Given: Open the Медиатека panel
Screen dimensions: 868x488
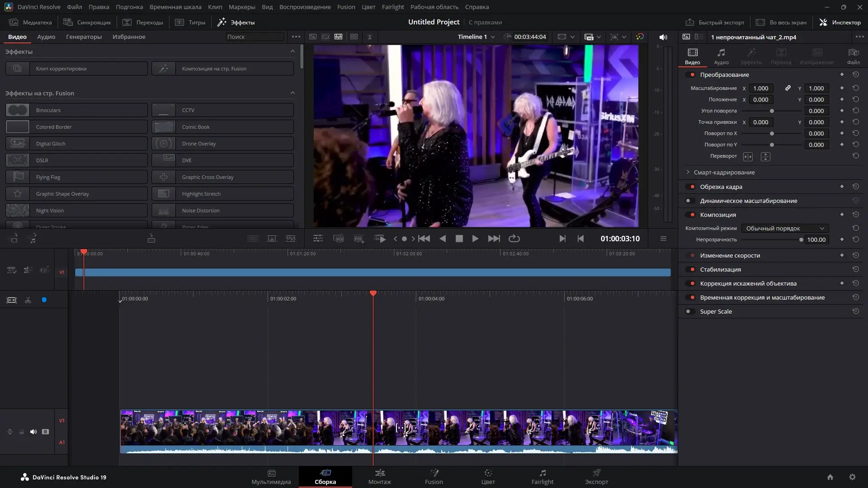Looking at the screenshot, I should (30, 22).
